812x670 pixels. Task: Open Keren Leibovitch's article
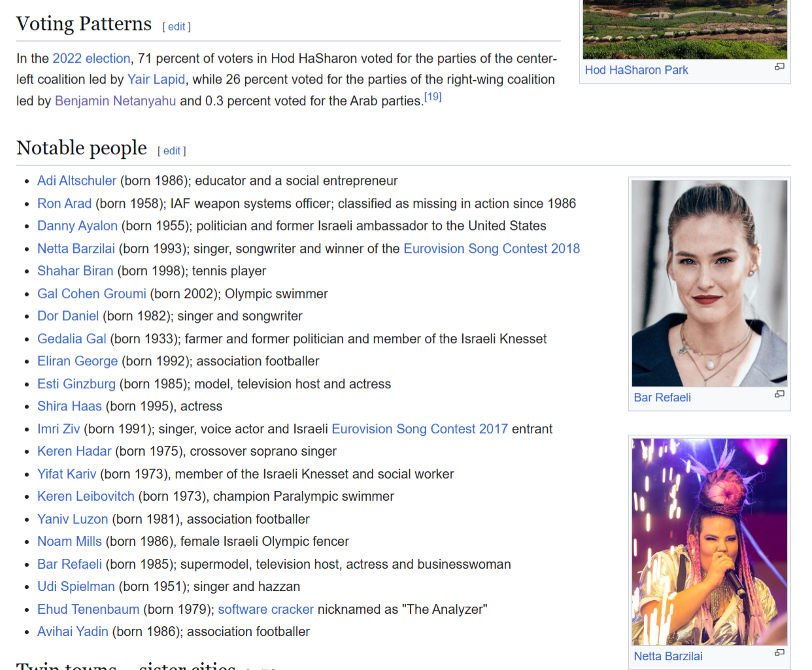[86, 496]
